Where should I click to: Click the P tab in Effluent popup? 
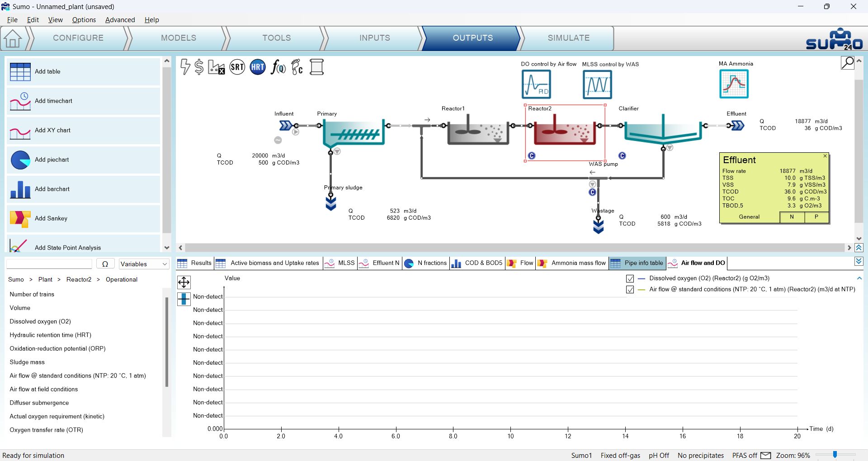pyautogui.click(x=816, y=217)
